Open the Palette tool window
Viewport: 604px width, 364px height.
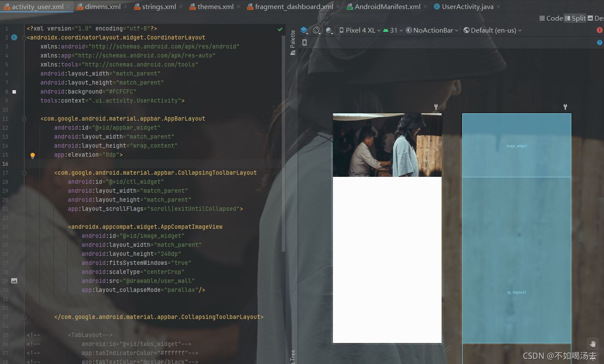tap(293, 42)
